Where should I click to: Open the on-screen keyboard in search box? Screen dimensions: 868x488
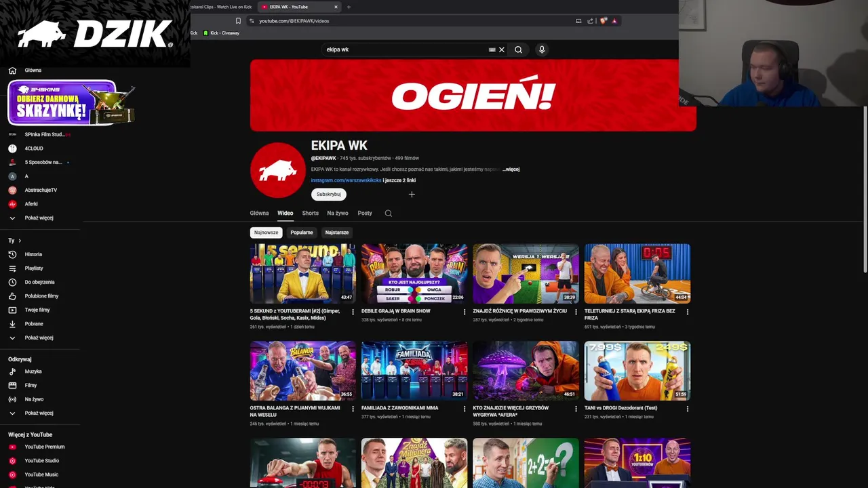coord(492,49)
